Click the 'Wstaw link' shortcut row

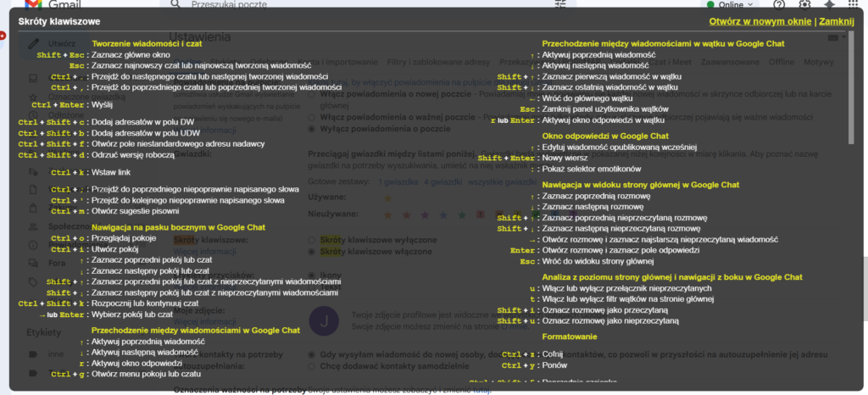point(111,172)
